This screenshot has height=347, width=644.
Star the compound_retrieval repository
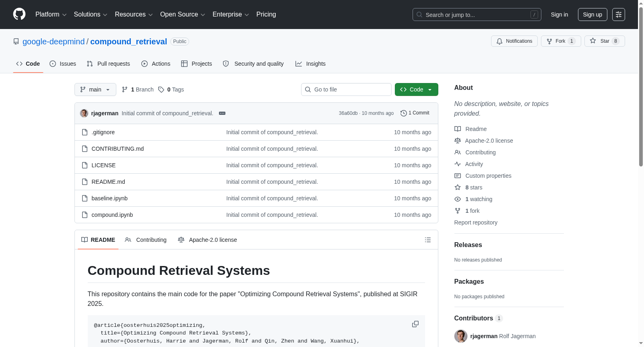point(605,41)
